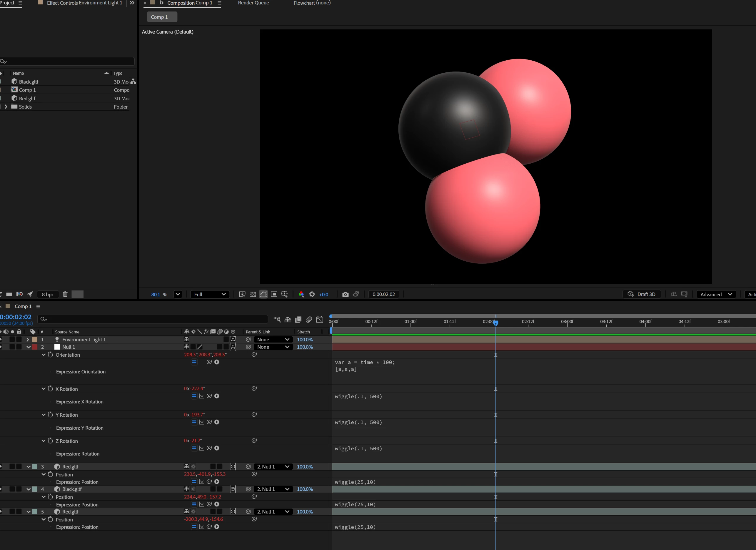Create a new folder in the Project panel
756x550 pixels.
click(9, 294)
